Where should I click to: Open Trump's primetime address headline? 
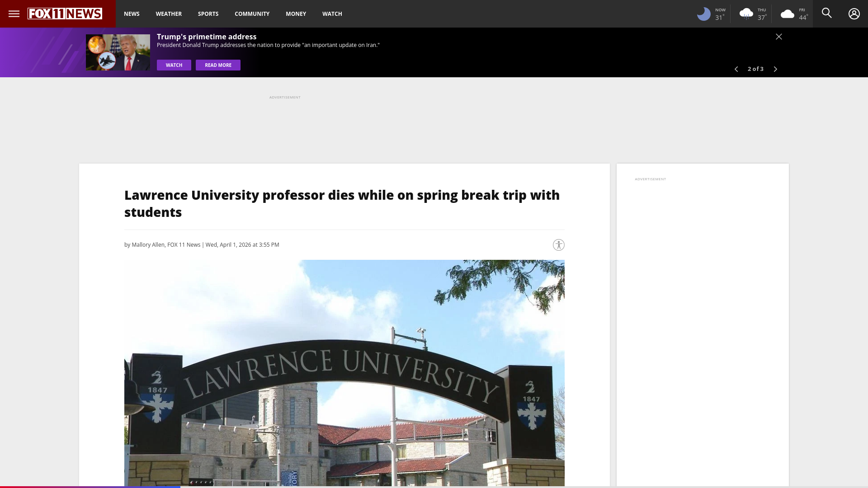pos(206,37)
